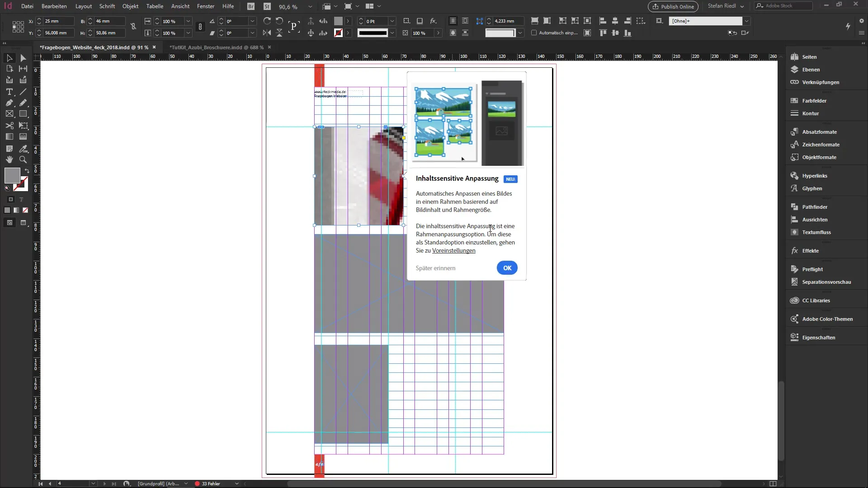Toggle Automatisch einpassen checkbox
Viewport: 868px width, 488px height.
pos(534,33)
